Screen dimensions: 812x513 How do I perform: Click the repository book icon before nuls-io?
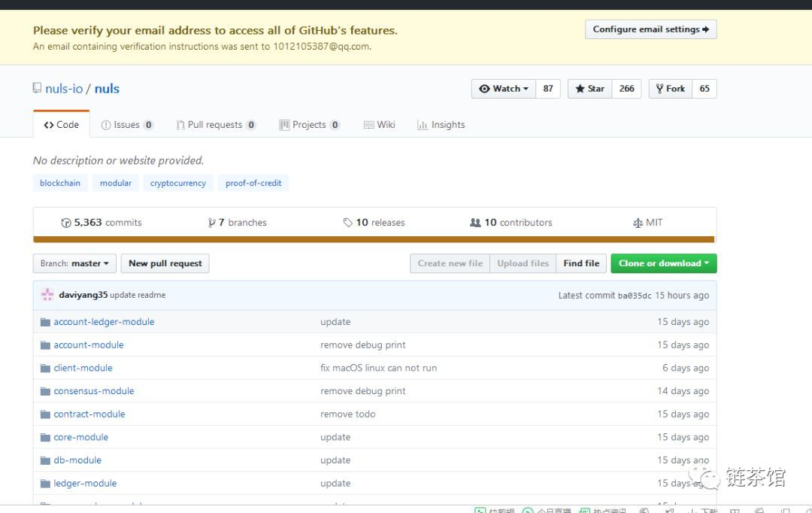coord(37,88)
